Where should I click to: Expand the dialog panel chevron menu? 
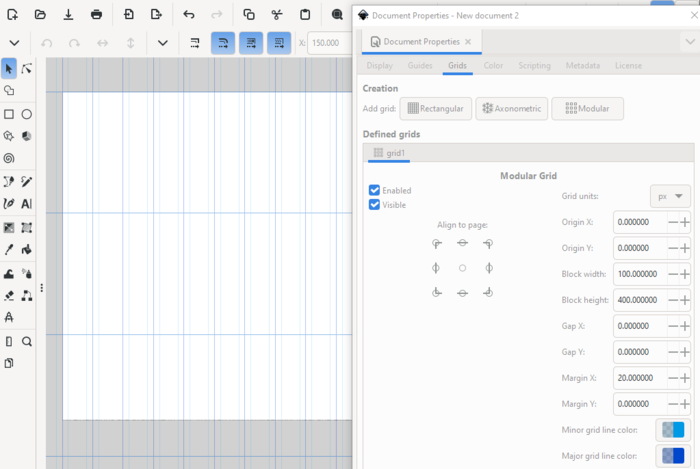689,42
